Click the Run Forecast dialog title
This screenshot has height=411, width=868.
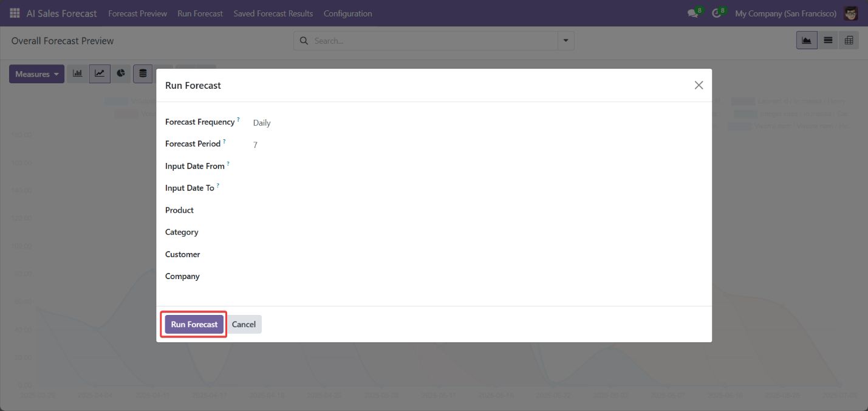[193, 86]
